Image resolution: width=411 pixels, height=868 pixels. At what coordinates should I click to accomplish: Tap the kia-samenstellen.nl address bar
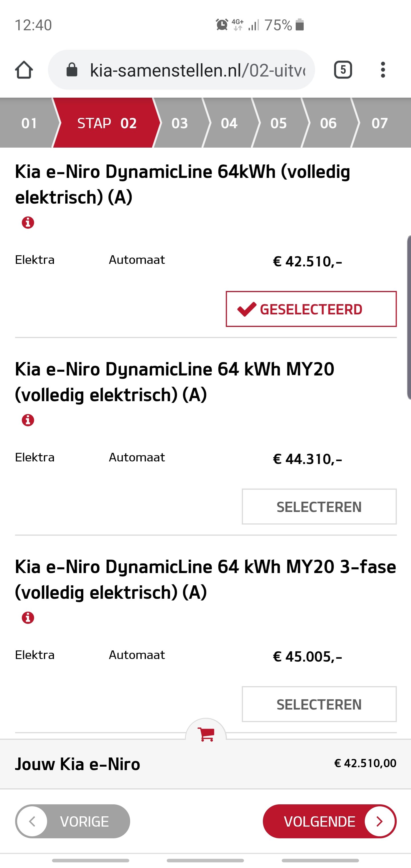(197, 70)
